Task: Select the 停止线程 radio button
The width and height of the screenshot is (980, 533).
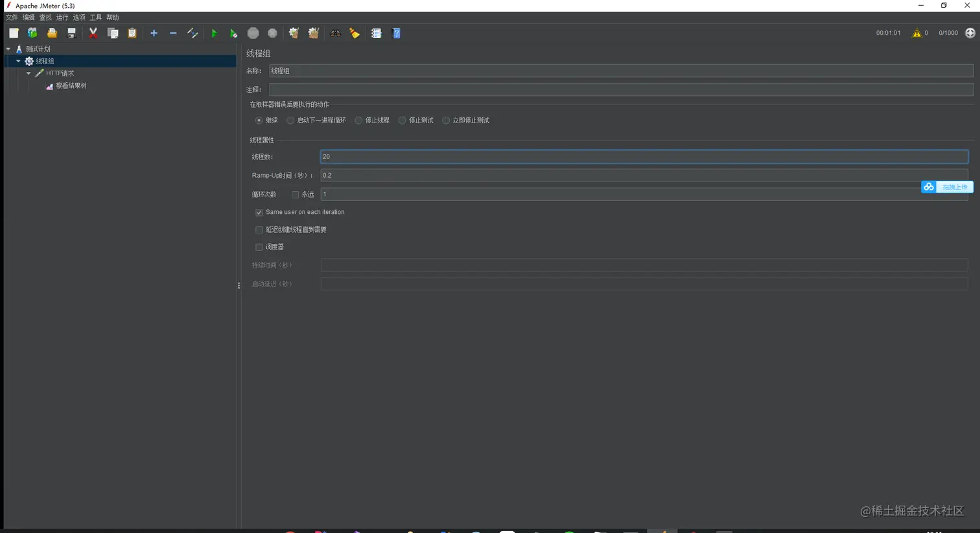Action: tap(358, 121)
